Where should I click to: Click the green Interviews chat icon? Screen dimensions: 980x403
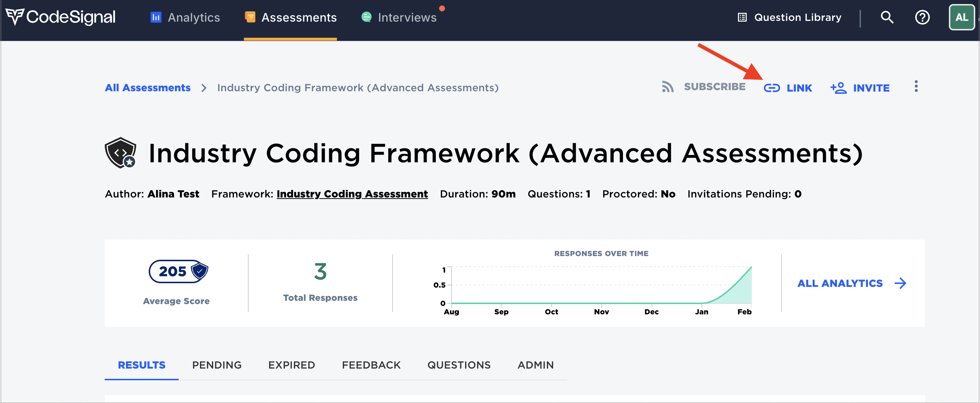[x=366, y=17]
